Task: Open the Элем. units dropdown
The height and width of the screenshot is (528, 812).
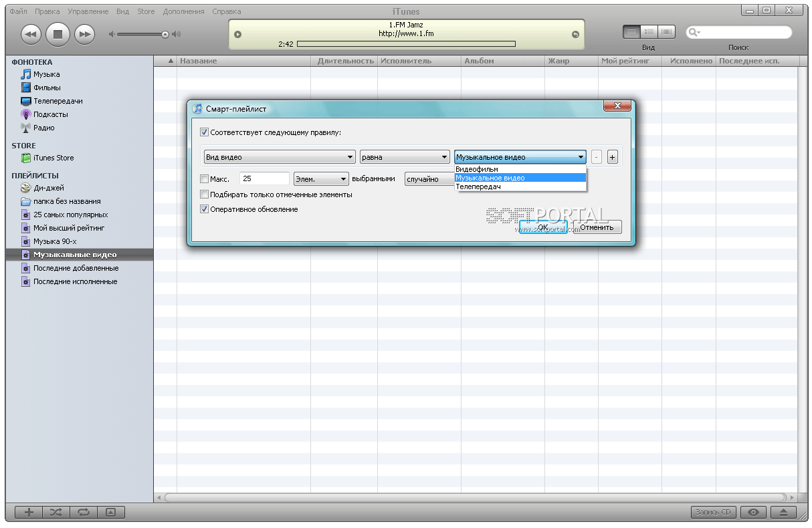Action: click(x=322, y=179)
